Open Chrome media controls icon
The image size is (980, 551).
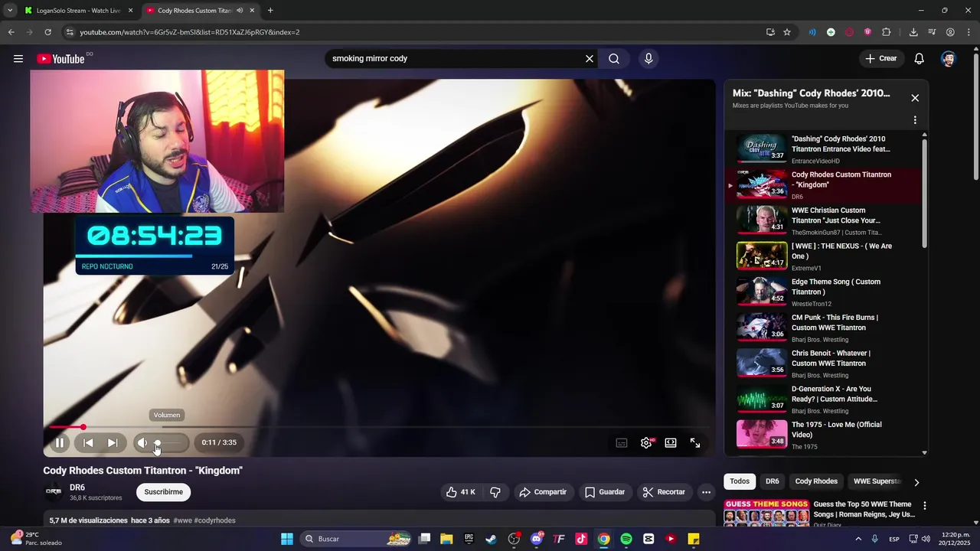[932, 32]
